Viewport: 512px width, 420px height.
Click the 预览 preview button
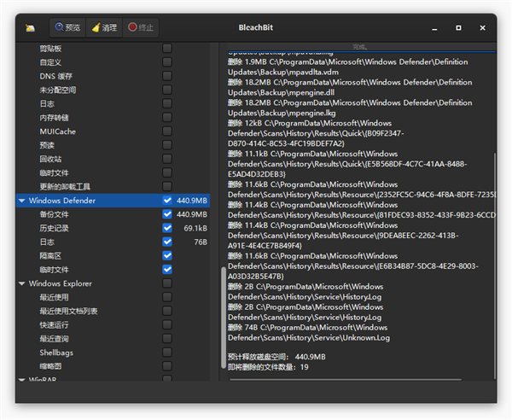click(x=67, y=27)
